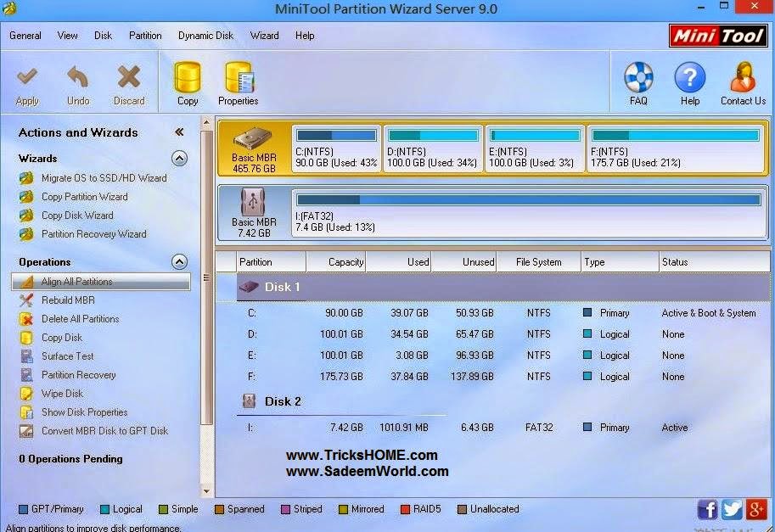
Task: Click the File System column header
Action: [539, 262]
